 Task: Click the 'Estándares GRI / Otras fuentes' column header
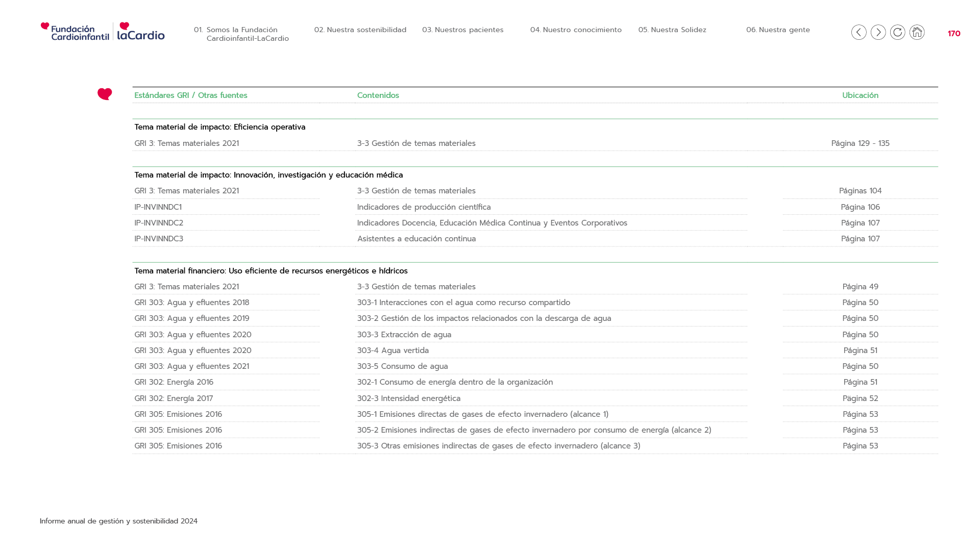[191, 95]
